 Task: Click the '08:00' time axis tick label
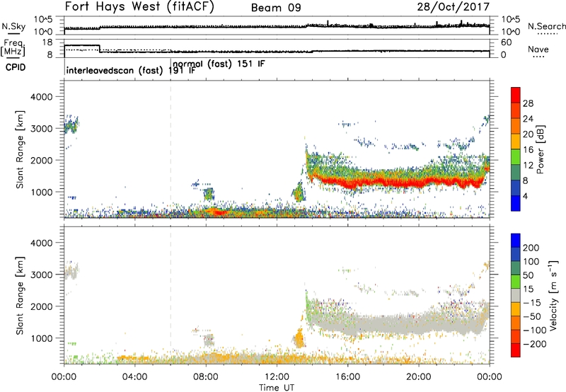[x=206, y=377]
